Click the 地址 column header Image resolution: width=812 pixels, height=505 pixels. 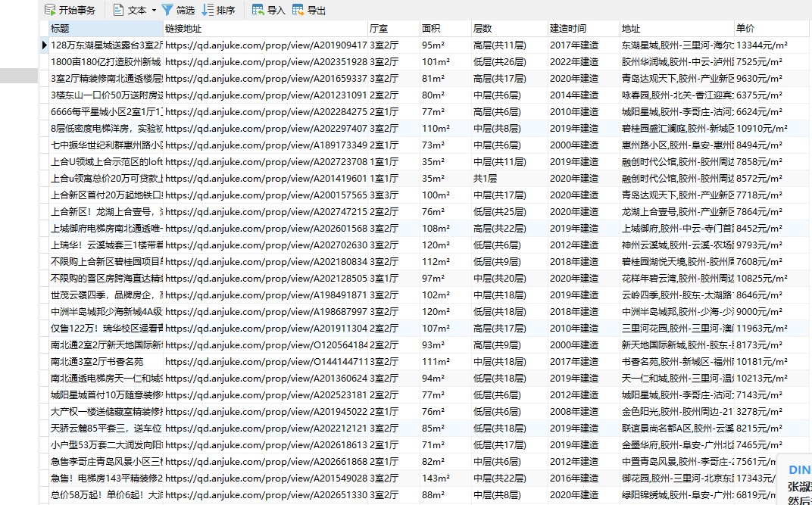point(677,29)
